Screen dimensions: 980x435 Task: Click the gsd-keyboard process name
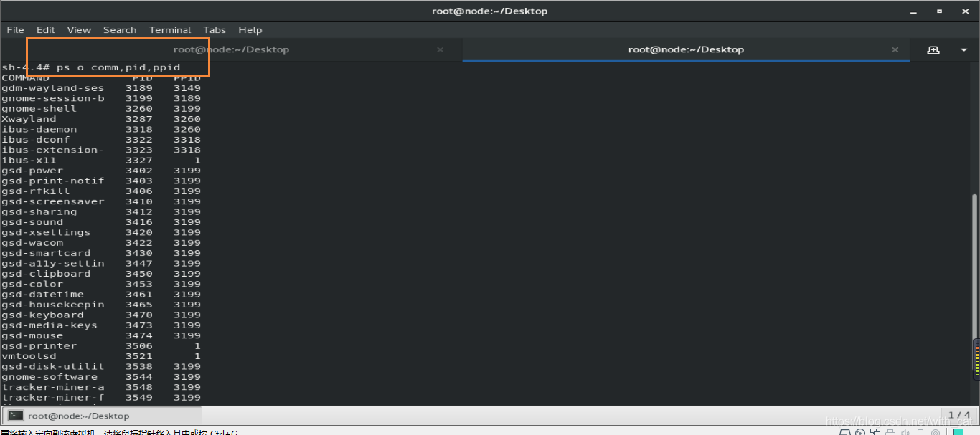(42, 315)
